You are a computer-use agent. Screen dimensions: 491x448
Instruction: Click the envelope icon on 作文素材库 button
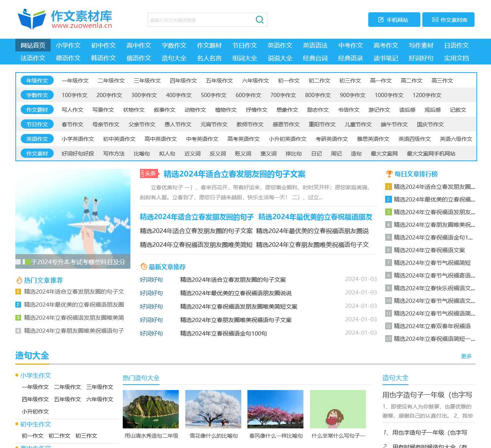click(x=435, y=20)
